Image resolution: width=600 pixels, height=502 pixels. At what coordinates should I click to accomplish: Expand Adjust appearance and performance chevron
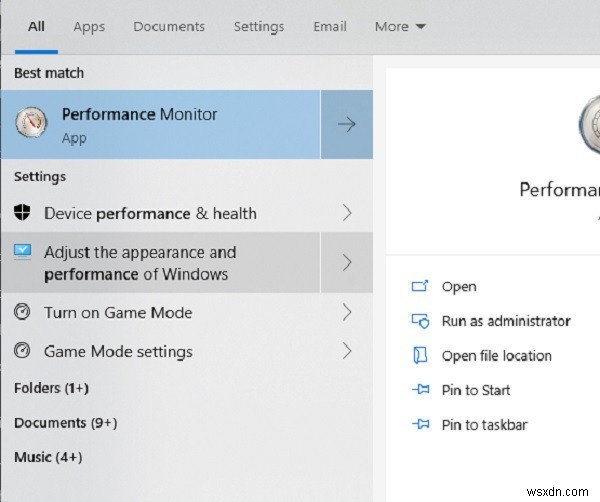click(347, 263)
